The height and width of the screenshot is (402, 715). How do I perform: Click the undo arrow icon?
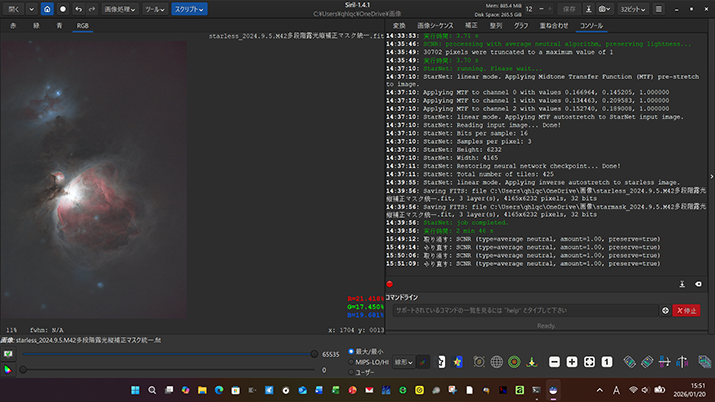tap(78, 9)
